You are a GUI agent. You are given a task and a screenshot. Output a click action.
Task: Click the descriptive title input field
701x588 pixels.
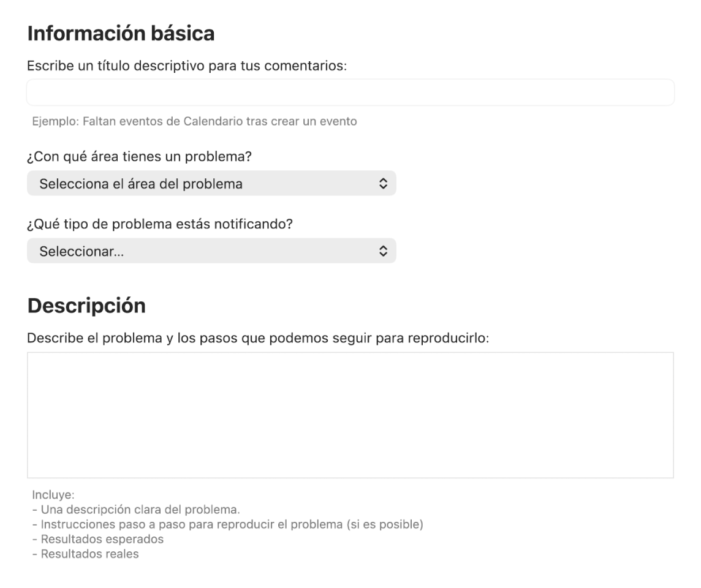click(x=350, y=92)
